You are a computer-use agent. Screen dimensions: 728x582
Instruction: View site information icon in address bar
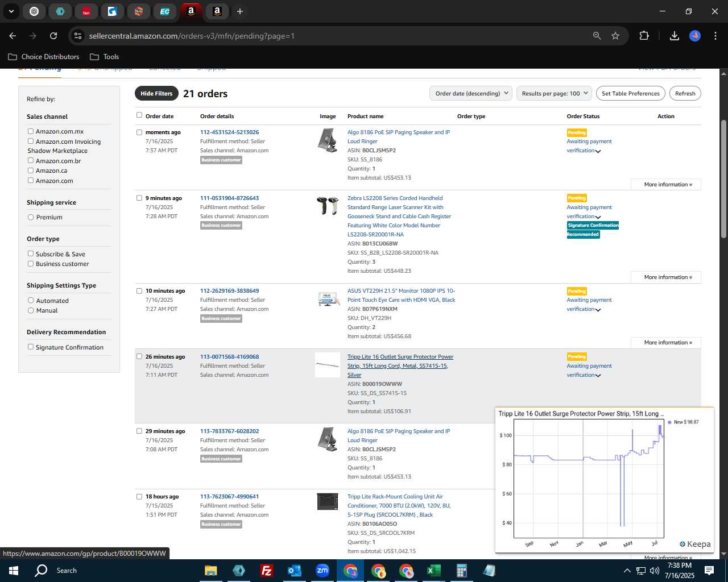[x=78, y=36]
